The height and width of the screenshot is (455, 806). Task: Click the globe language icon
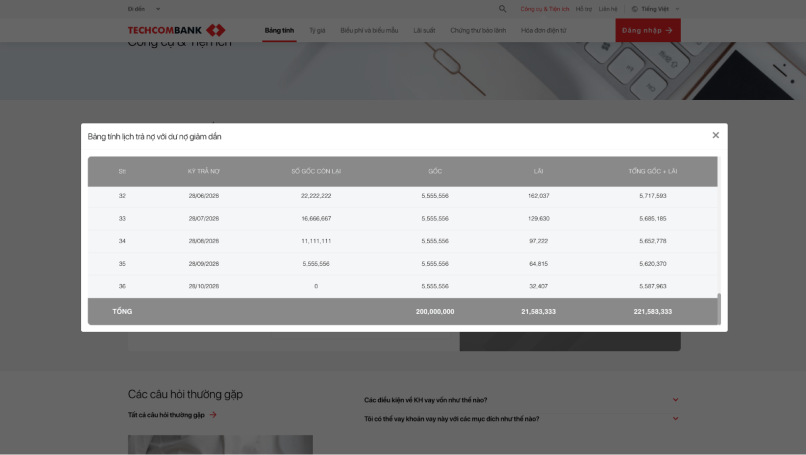pyautogui.click(x=634, y=9)
